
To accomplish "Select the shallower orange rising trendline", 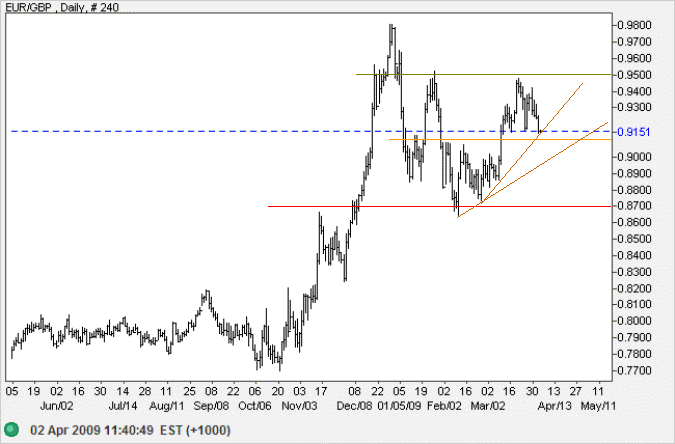I will pos(533,169).
